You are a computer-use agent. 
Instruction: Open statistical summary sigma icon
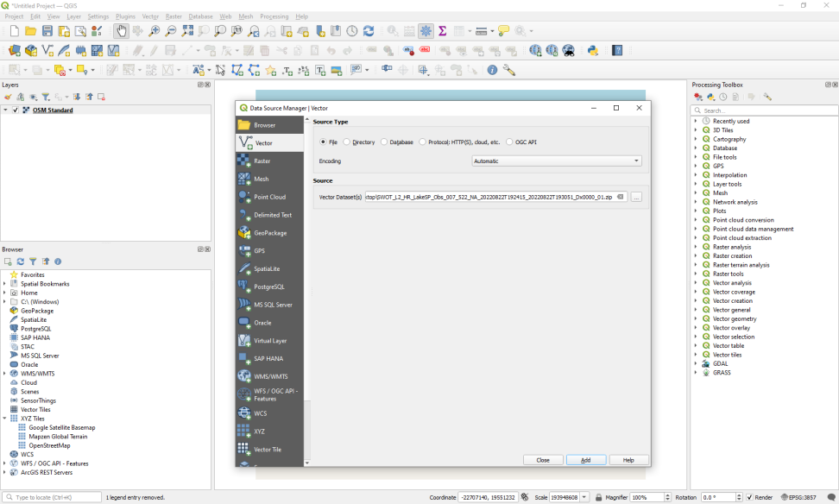(443, 31)
